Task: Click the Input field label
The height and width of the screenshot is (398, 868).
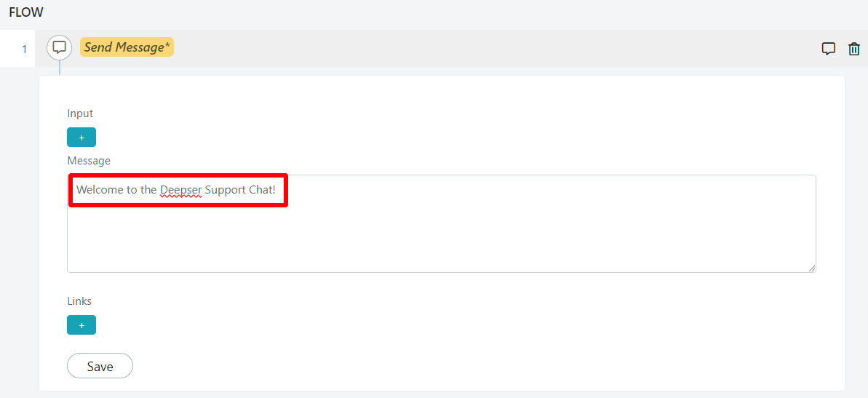Action: point(80,114)
